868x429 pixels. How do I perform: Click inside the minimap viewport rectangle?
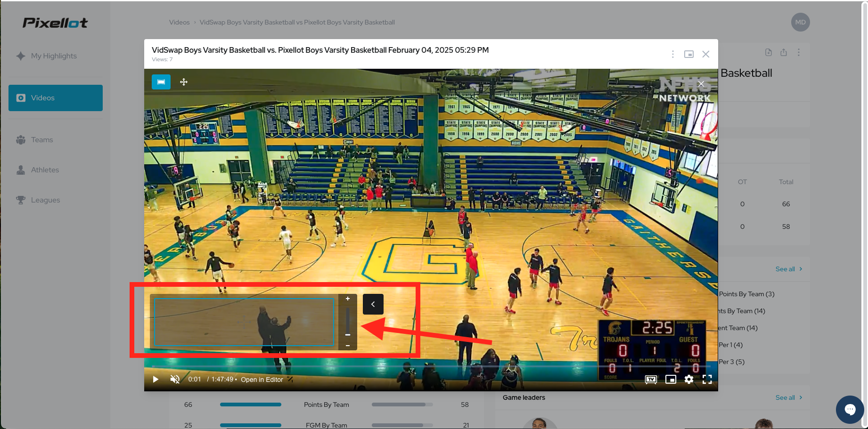tap(244, 322)
